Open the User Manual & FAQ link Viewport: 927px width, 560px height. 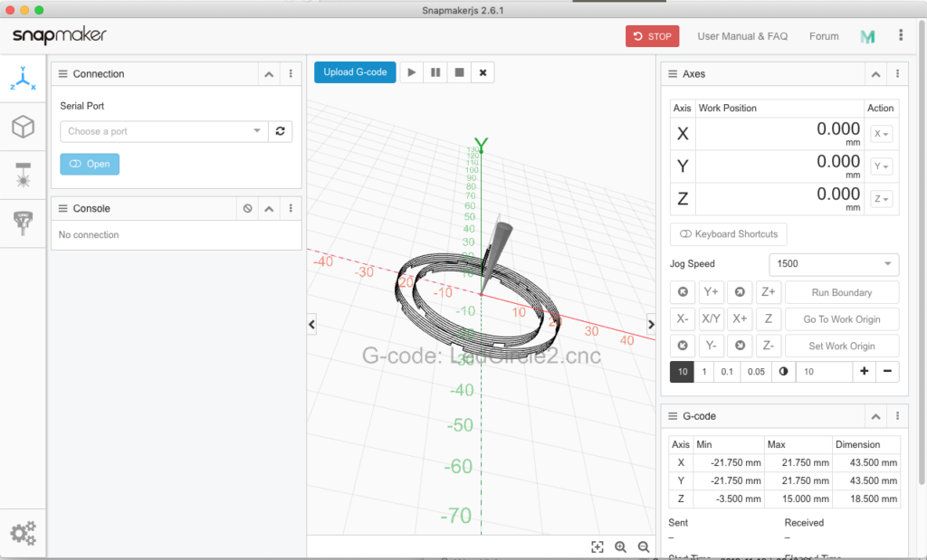pos(742,36)
